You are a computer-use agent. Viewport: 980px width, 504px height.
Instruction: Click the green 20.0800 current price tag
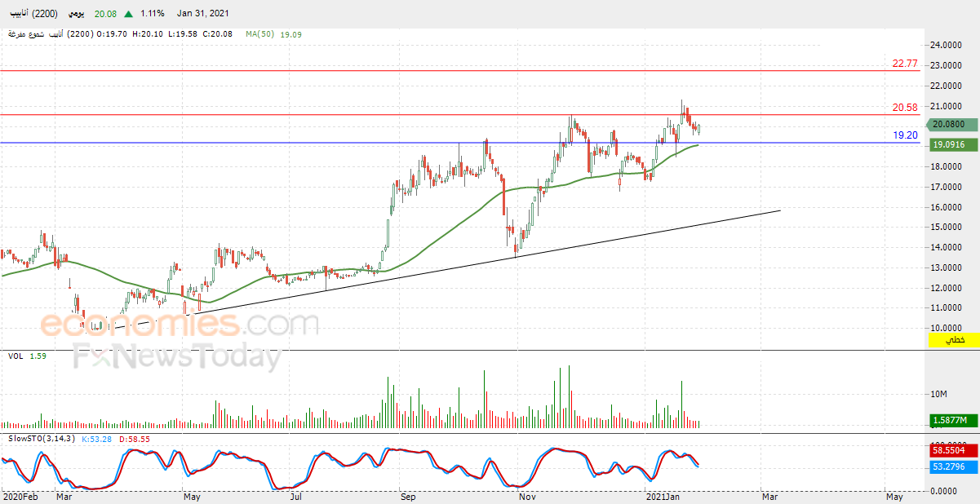tap(950, 124)
